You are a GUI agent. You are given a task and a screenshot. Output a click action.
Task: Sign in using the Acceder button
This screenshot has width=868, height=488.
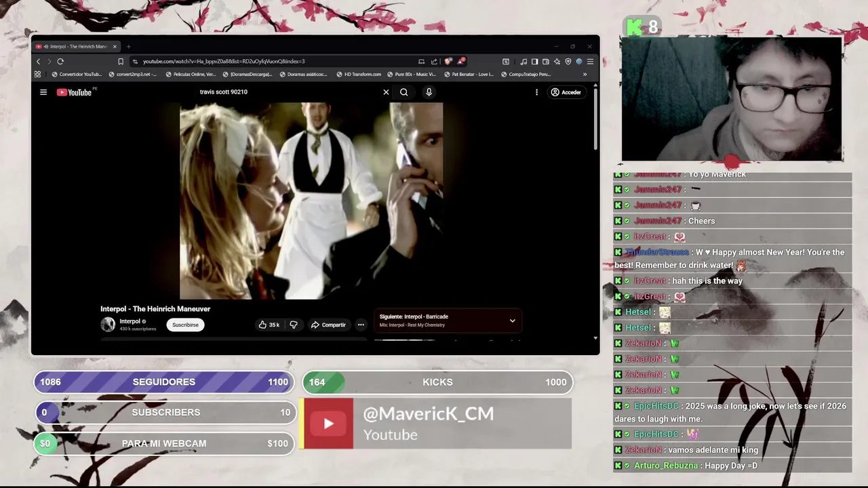click(566, 92)
